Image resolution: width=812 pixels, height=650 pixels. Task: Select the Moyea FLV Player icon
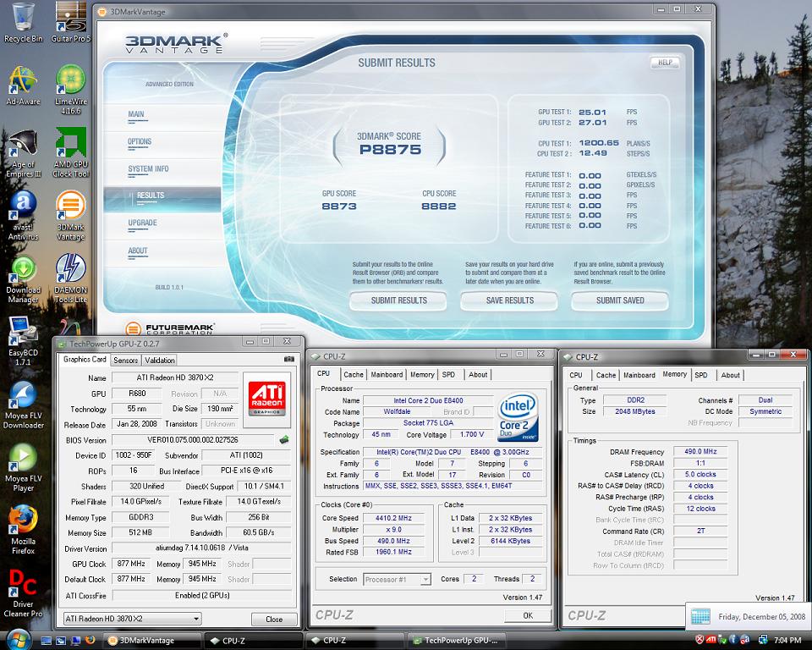23,468
